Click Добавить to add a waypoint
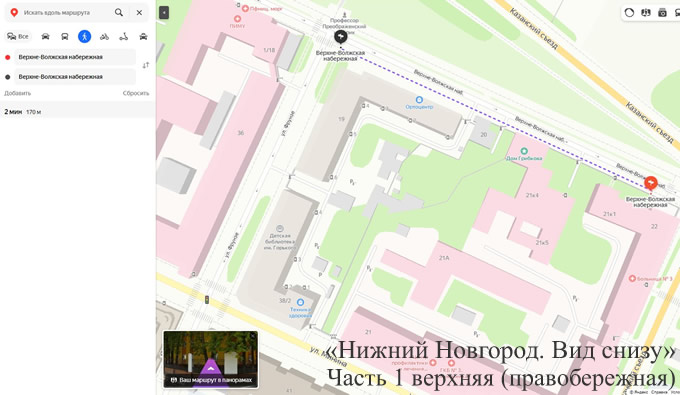The width and height of the screenshot is (680, 395). (x=17, y=93)
